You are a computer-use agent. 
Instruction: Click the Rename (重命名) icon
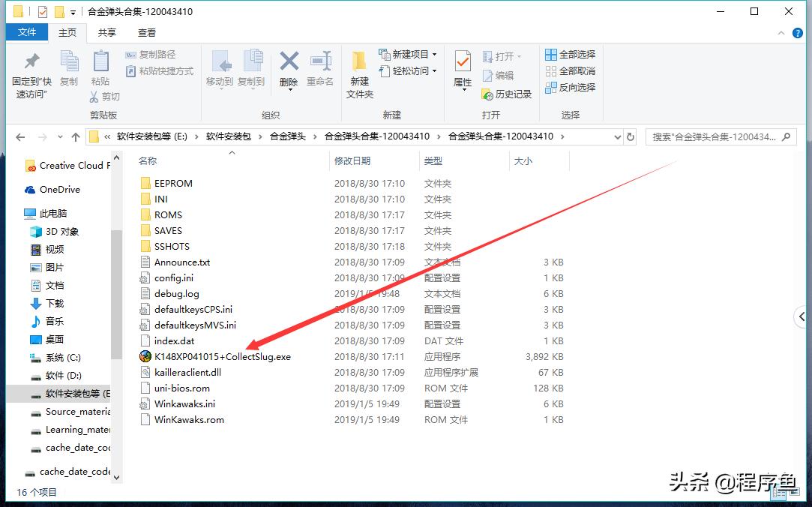pos(321,72)
